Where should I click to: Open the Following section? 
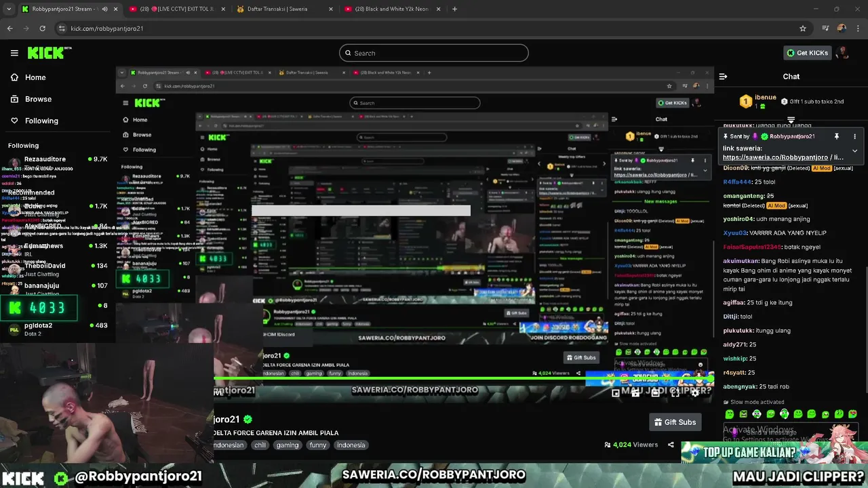click(41, 121)
